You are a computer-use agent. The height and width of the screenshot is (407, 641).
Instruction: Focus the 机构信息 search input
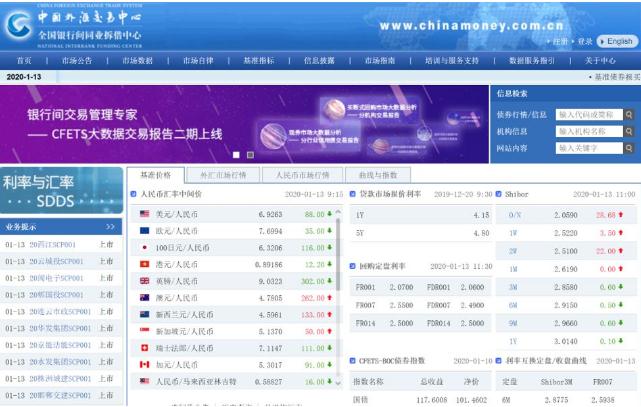click(x=589, y=132)
